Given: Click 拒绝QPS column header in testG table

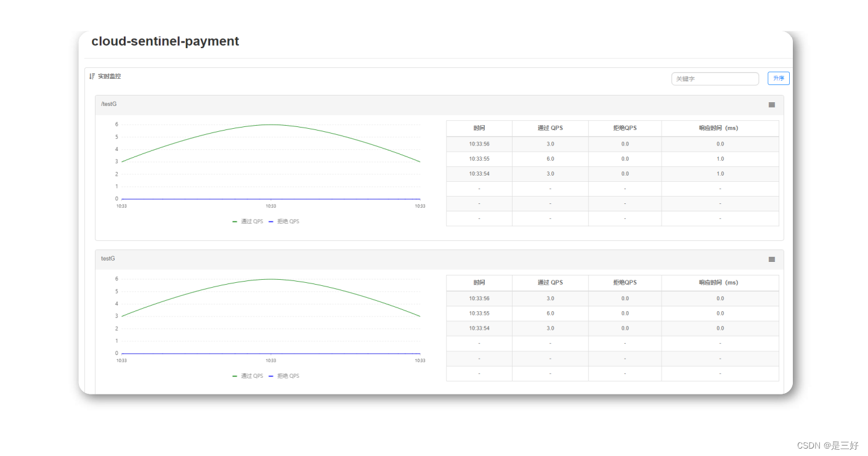Looking at the screenshot, I should point(625,283).
